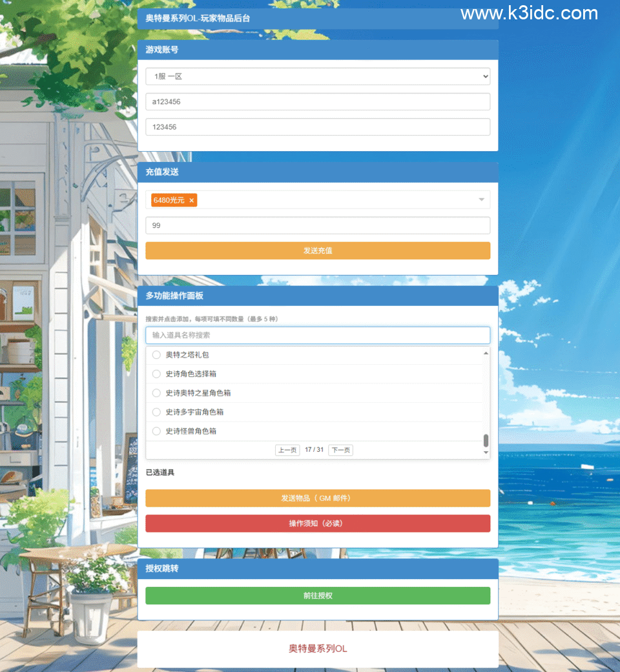Select the 奥特之塔礼包 radio option

click(156, 355)
